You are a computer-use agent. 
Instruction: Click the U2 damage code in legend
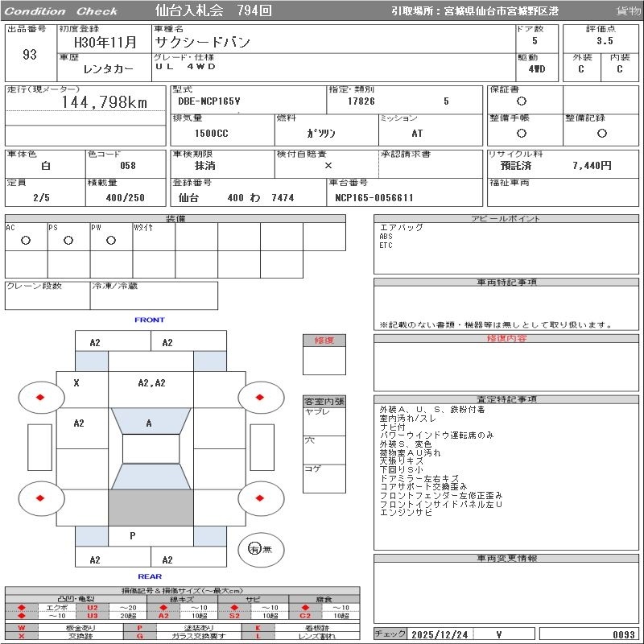93,607
